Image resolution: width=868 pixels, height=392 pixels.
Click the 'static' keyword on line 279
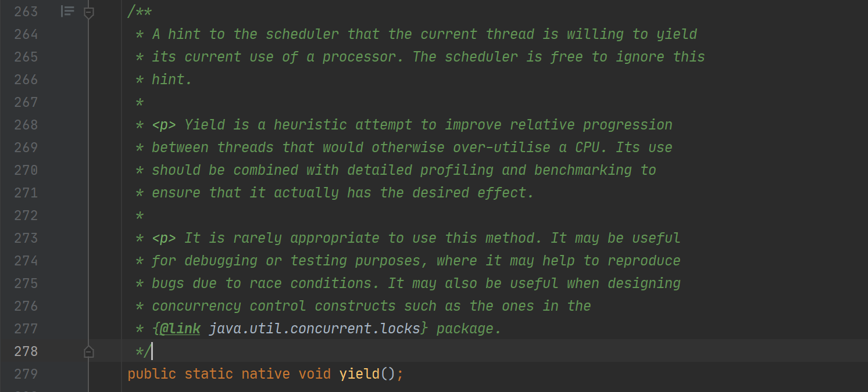(209, 373)
